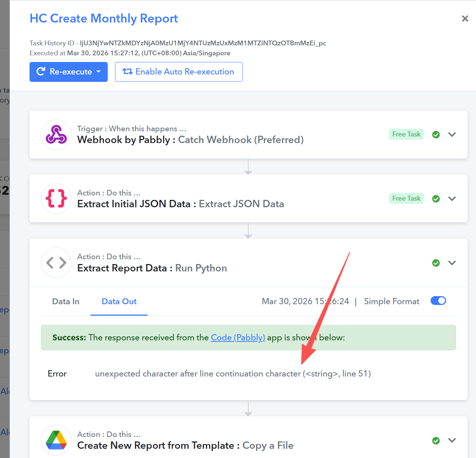The image size is (476, 458).
Task: Click the green checkmark on Extract Initial JSON Data
Action: coord(436,199)
